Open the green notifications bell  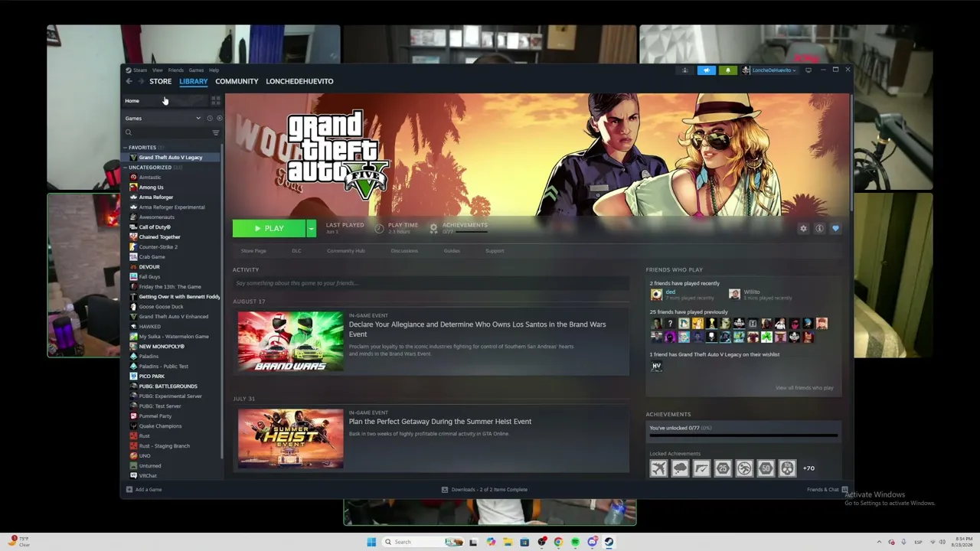tap(727, 70)
